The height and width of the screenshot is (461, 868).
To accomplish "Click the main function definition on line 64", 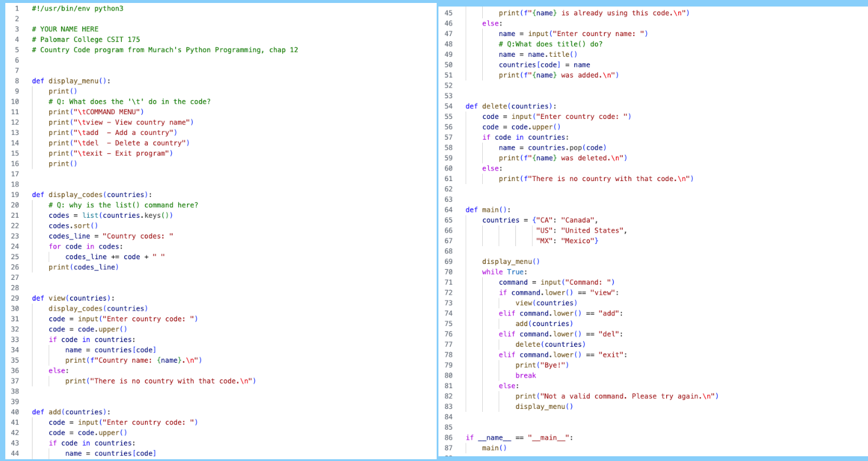I will (x=487, y=209).
